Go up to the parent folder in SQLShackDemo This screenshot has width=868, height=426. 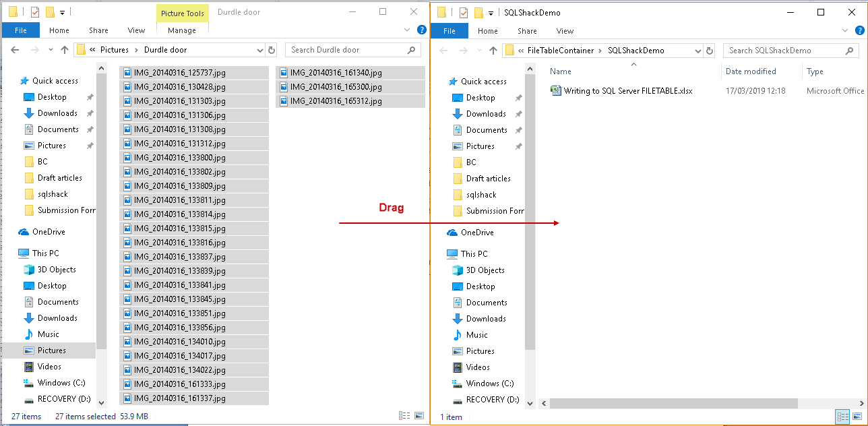coord(494,50)
